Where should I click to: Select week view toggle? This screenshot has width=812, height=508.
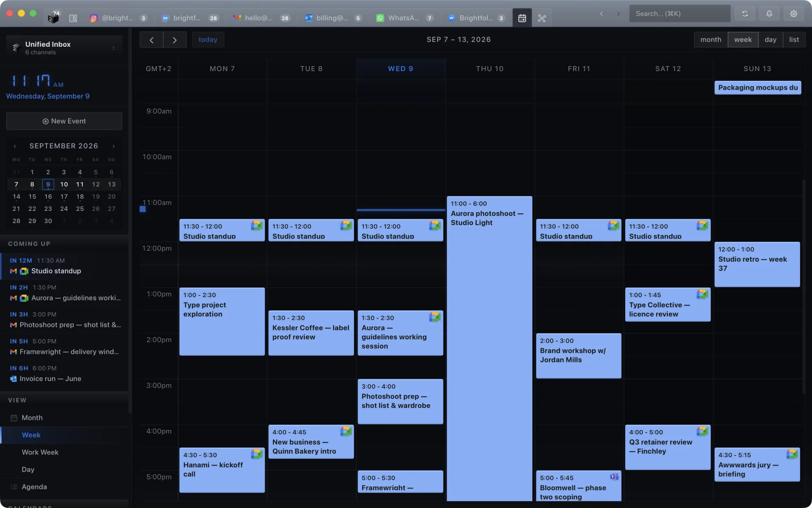(x=743, y=40)
